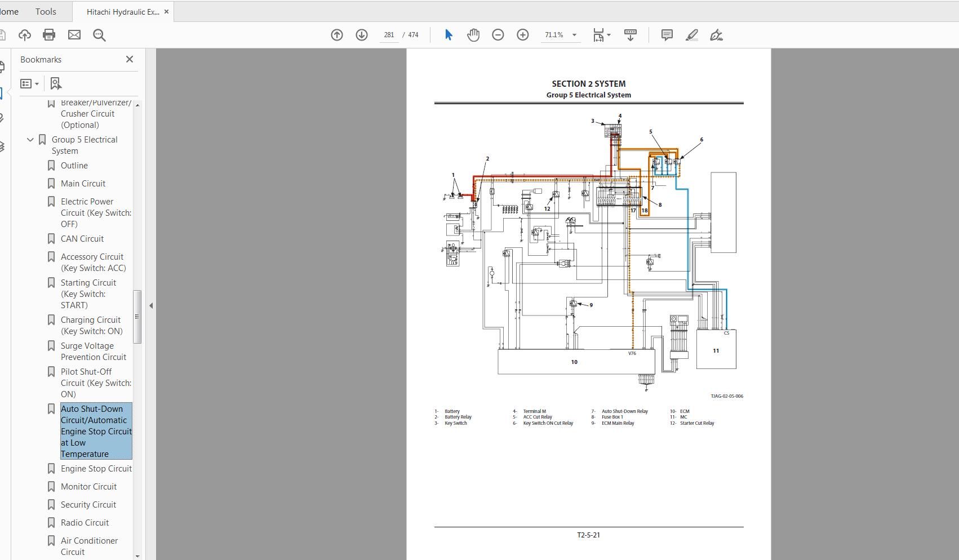959x560 pixels.
Task: Open the zoom percentage dropdown
Action: pyautogui.click(x=574, y=34)
